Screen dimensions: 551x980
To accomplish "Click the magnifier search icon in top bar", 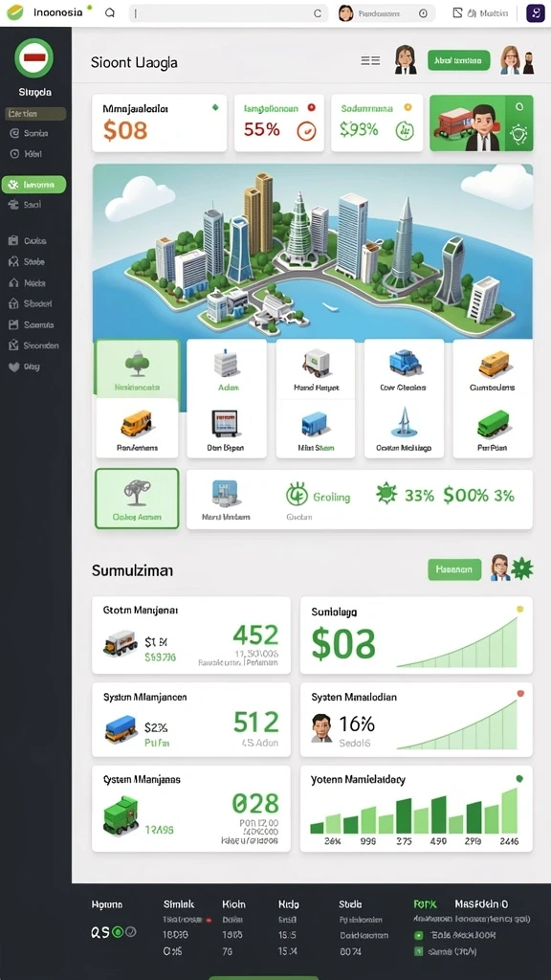I will point(110,12).
